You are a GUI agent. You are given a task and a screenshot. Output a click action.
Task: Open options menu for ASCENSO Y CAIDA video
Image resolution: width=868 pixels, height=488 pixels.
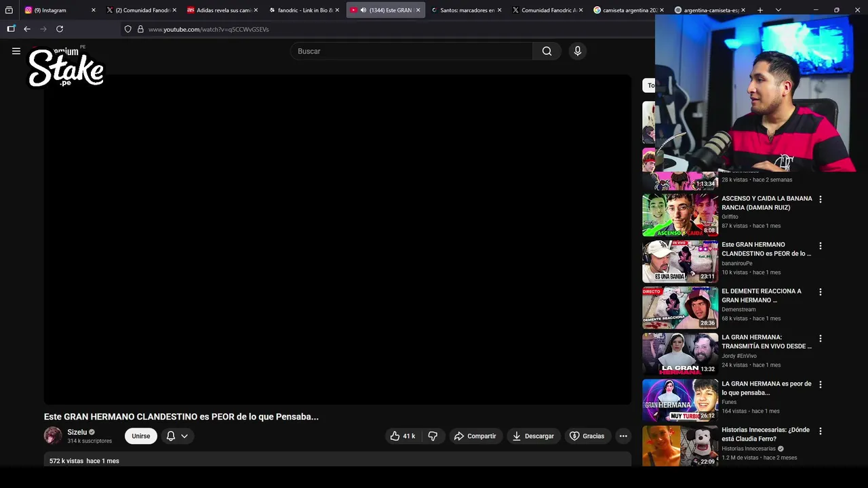[821, 199]
